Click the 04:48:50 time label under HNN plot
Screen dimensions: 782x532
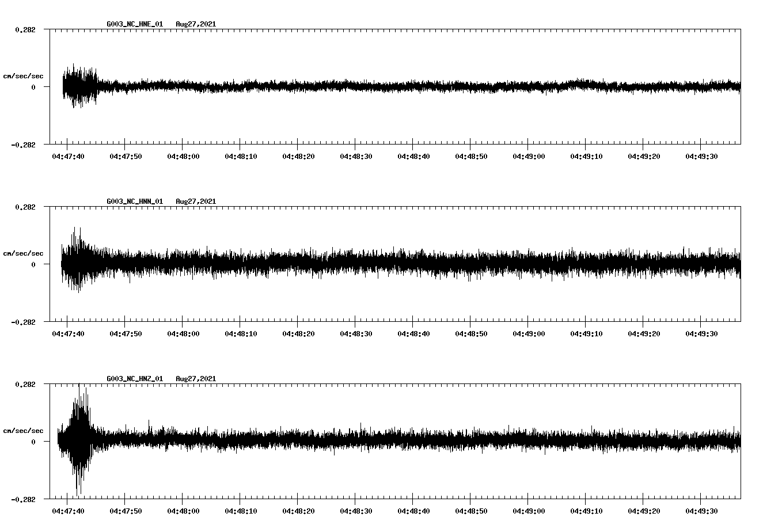click(x=471, y=333)
